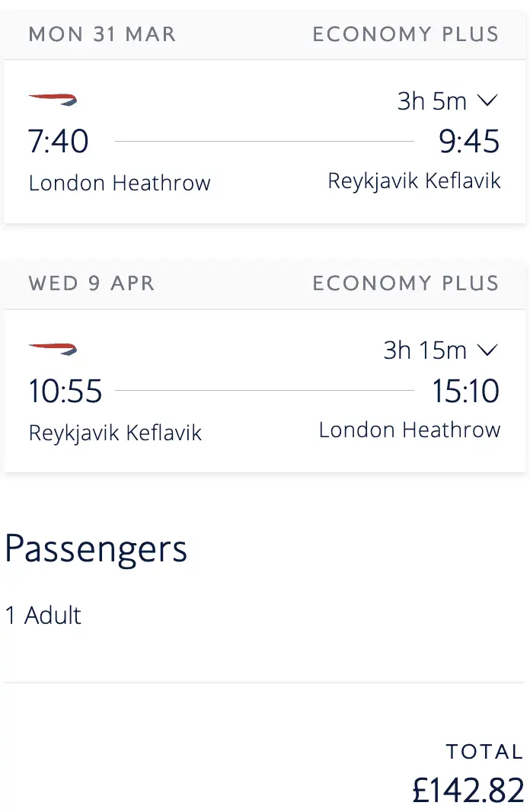The width and height of the screenshot is (530, 812).
Task: Select the Wed 9 Apr flight header
Action: click(x=91, y=284)
